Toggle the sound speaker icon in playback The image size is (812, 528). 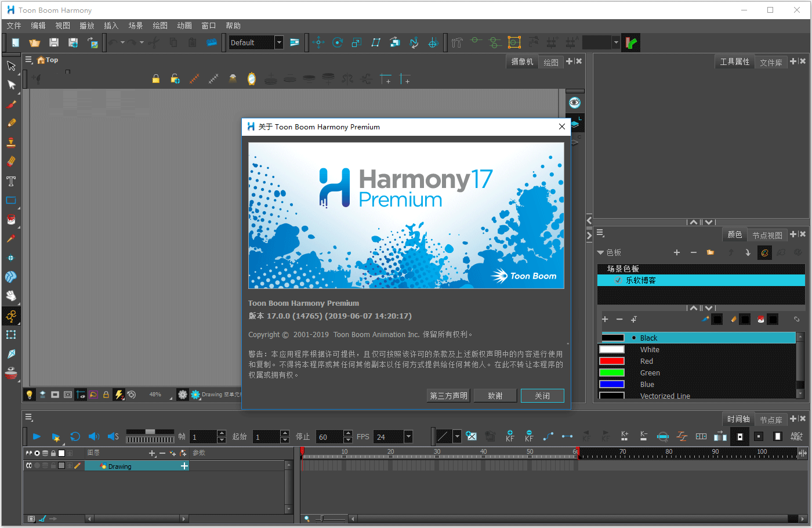pos(93,436)
